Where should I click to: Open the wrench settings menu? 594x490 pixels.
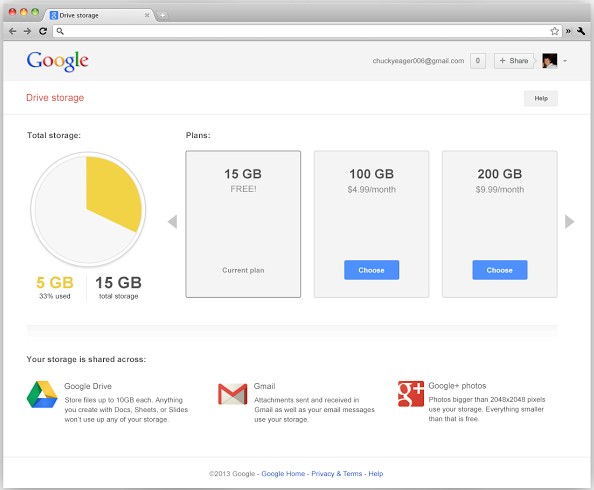coord(581,31)
